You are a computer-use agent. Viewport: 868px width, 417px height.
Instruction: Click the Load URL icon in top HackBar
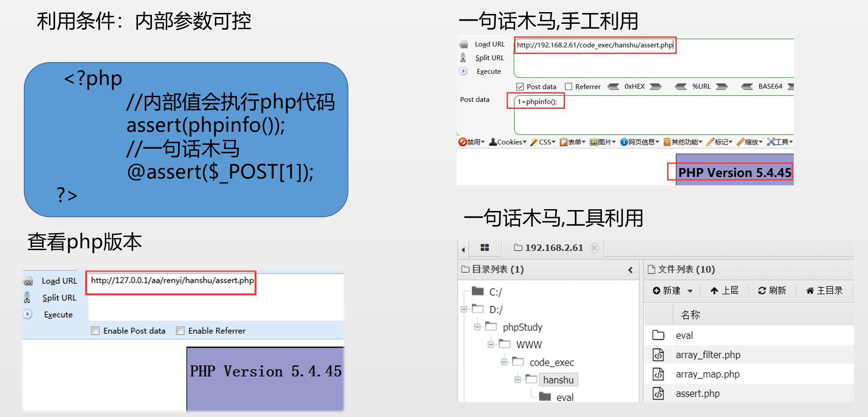click(463, 45)
